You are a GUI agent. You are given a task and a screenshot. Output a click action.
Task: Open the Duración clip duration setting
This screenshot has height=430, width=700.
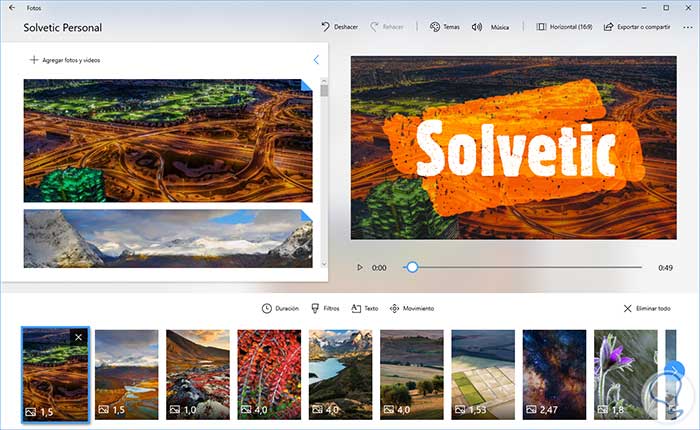coord(280,308)
